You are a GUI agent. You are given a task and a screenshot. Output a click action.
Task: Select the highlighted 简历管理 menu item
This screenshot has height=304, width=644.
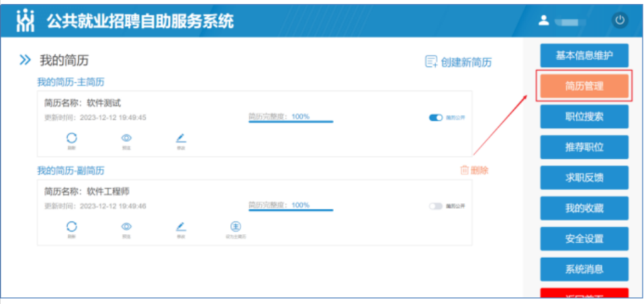(584, 86)
